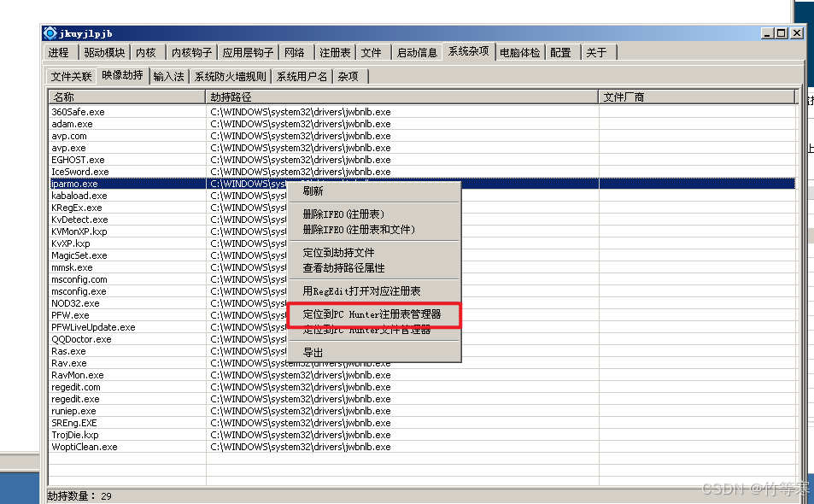Select the 文件关联 sub-tab

coord(71,77)
